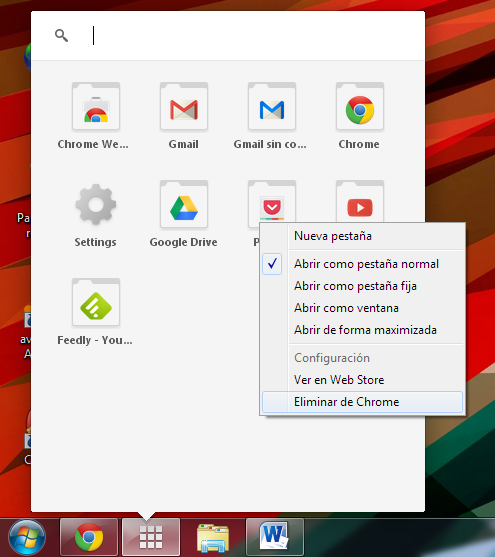Click the "Gmail sin co..." label
The image size is (495, 557).
pyautogui.click(x=270, y=144)
